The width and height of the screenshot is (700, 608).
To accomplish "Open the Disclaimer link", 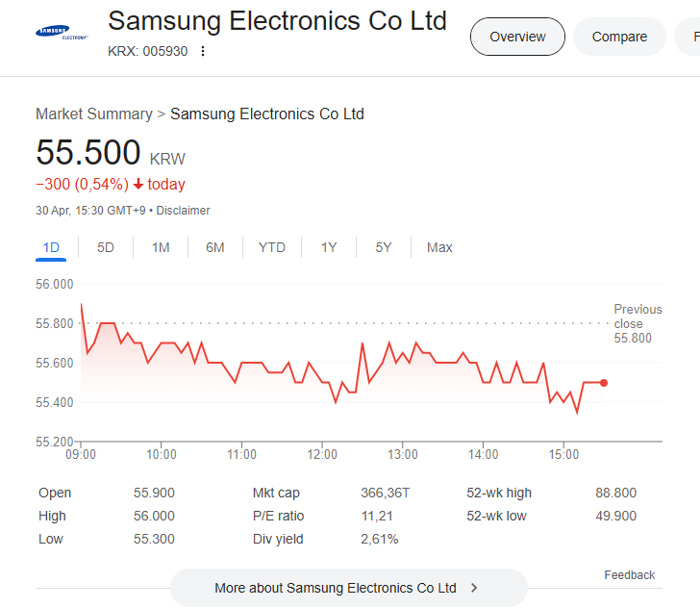I will point(183,211).
